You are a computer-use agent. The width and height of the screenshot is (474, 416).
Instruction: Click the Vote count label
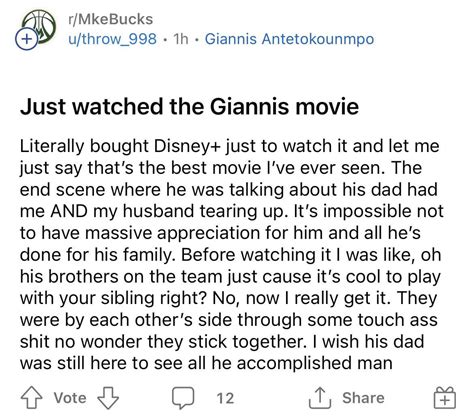pos(70,398)
